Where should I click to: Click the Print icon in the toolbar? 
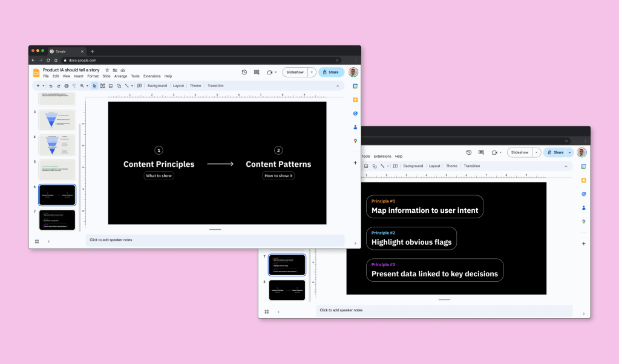(66, 86)
